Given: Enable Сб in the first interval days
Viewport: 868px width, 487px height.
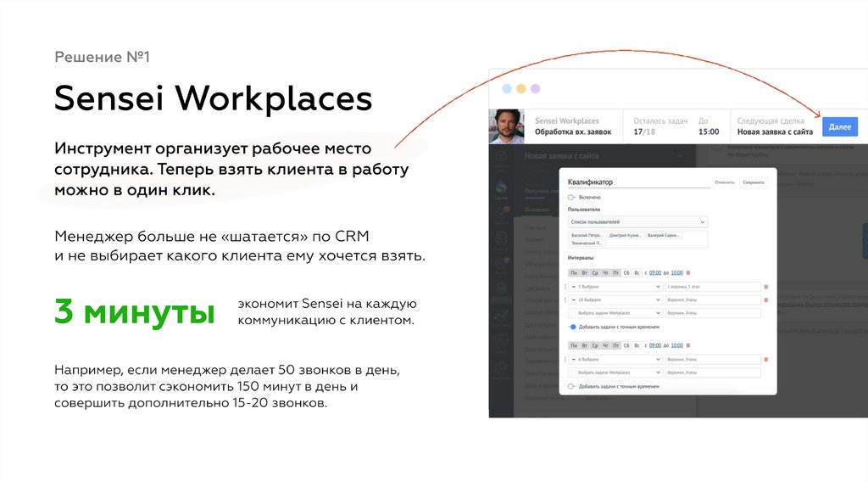Looking at the screenshot, I should tap(626, 272).
